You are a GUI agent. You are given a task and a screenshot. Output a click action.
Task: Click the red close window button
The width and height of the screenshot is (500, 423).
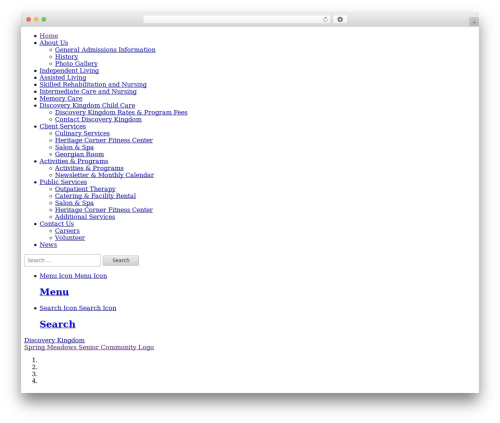pyautogui.click(x=29, y=20)
